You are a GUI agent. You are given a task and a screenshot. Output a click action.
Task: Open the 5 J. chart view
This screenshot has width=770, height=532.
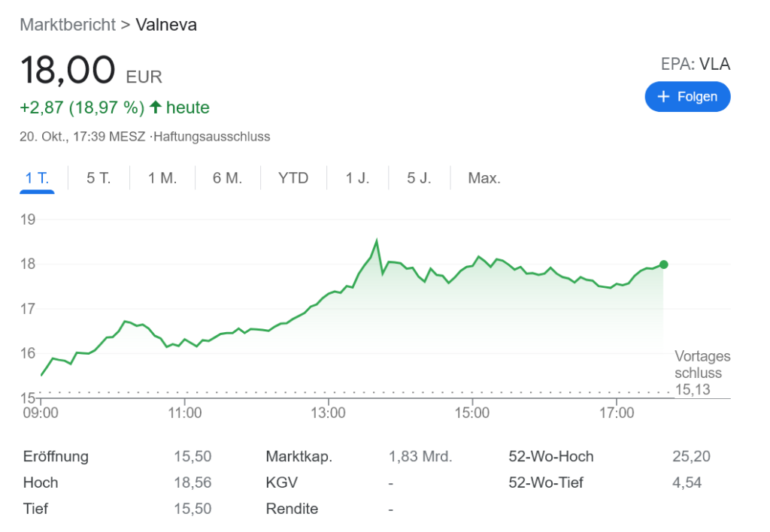click(x=420, y=178)
